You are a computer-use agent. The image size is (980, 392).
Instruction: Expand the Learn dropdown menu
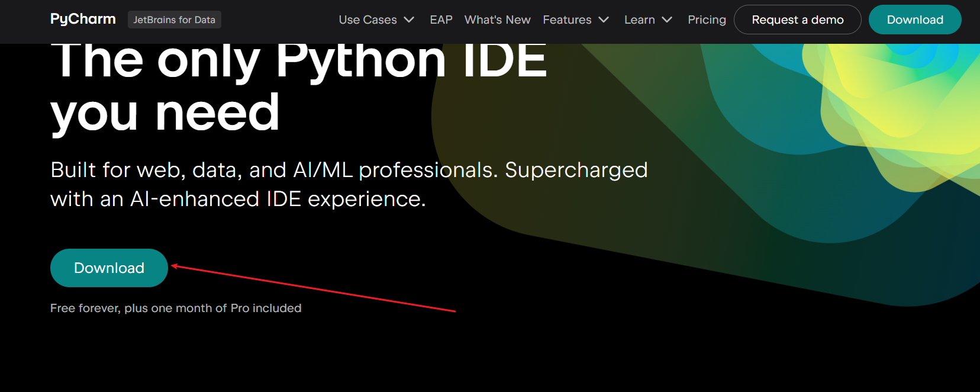(x=648, y=20)
